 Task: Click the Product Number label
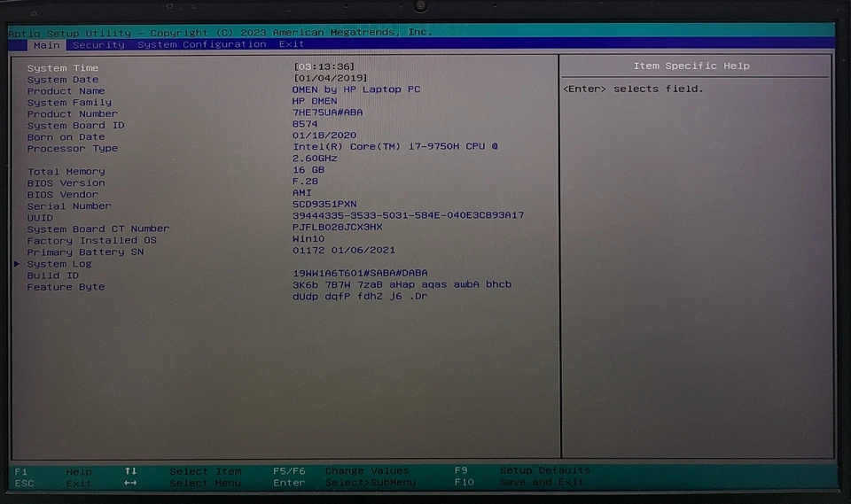click(73, 114)
